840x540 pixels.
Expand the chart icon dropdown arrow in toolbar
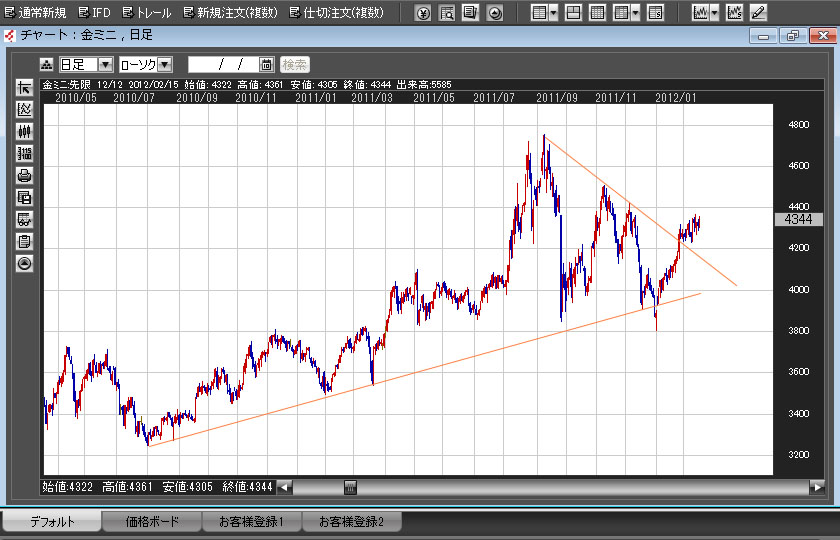[715, 13]
